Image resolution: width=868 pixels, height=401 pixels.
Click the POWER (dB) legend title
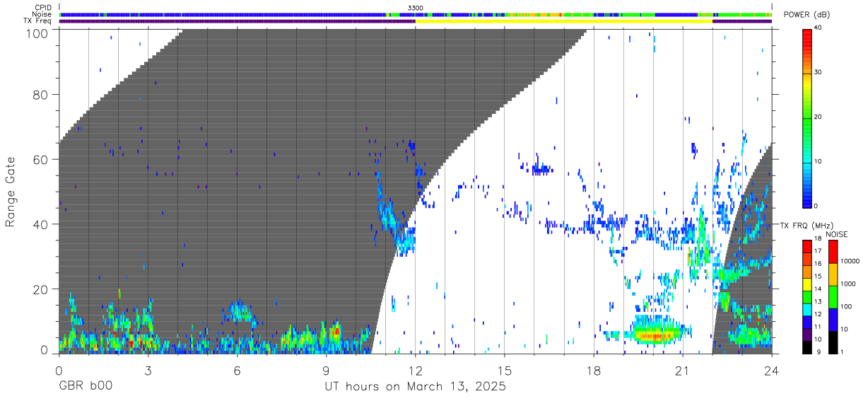806,15
